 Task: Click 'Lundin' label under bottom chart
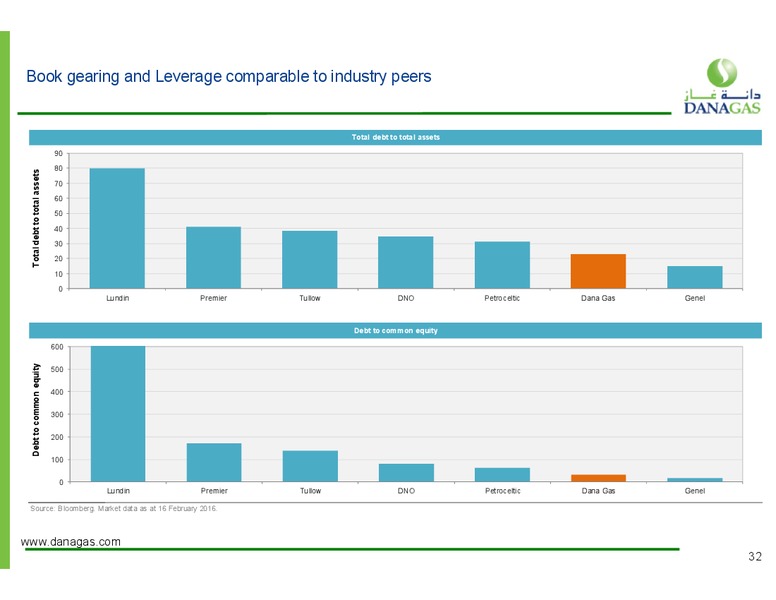pos(118,491)
